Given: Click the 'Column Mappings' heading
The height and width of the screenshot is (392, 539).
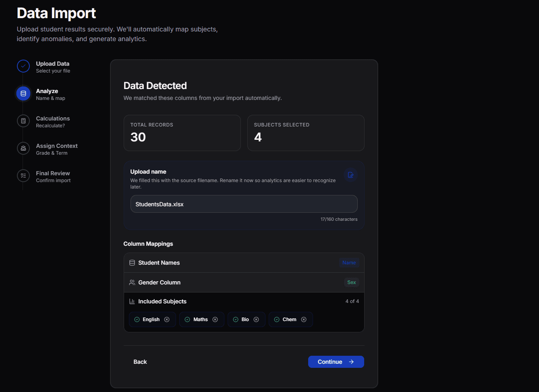Looking at the screenshot, I should pyautogui.click(x=148, y=244).
